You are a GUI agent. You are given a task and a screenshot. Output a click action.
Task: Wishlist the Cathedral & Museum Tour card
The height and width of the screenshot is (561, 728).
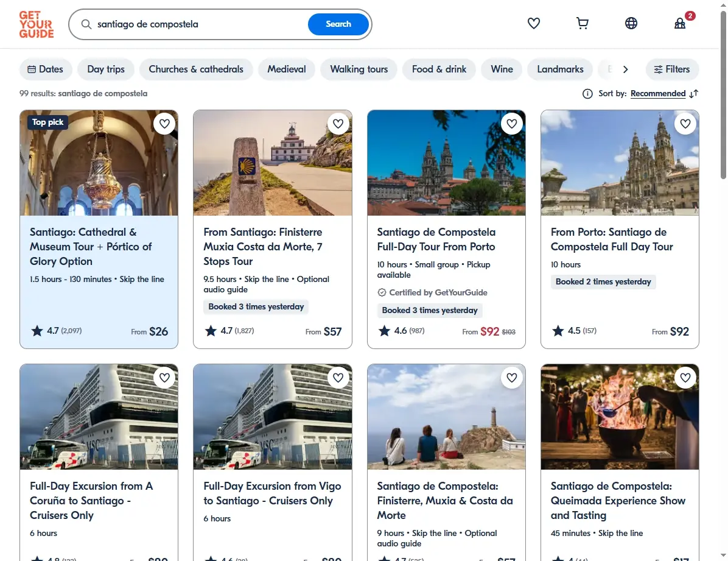click(164, 124)
